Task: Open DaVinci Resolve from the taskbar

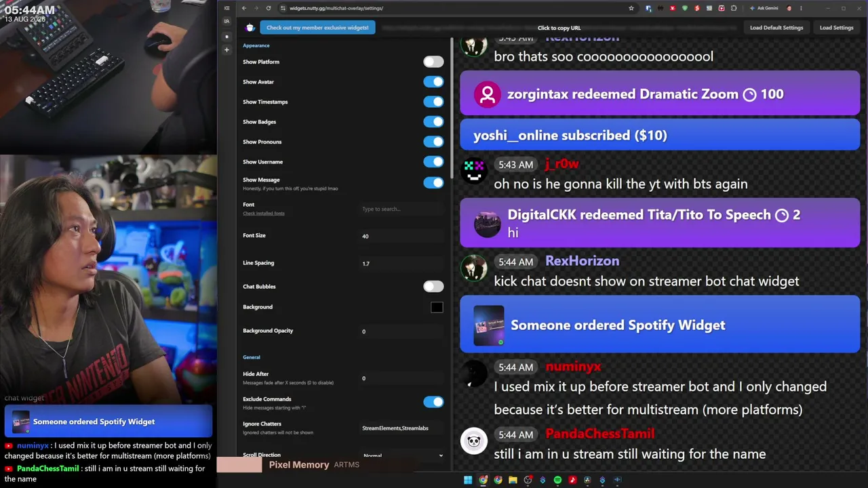Action: [587, 480]
